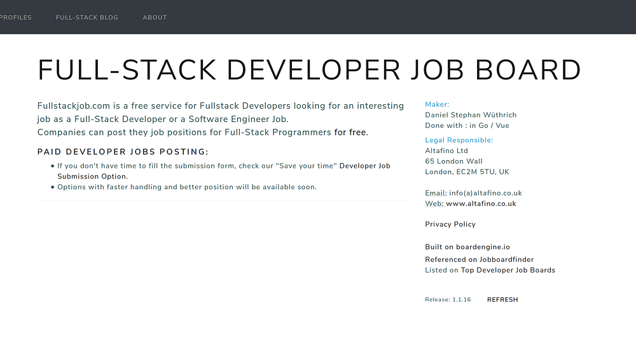Visit the Full-Stack Programmers link
This screenshot has height=364, width=636.
point(277,132)
